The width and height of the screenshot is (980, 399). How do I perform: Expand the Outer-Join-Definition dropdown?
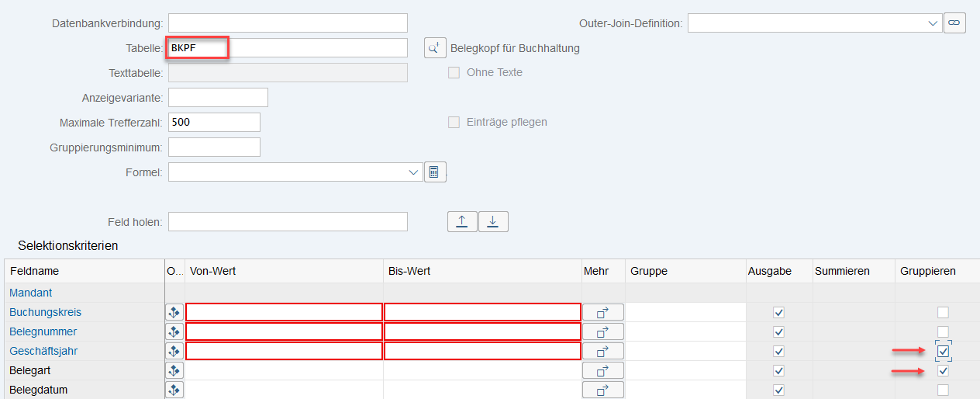933,23
